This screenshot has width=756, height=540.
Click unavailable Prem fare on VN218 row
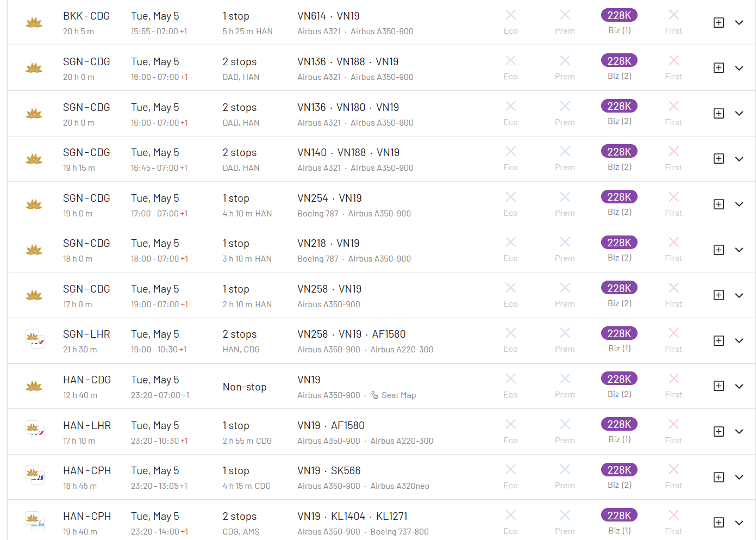click(565, 249)
